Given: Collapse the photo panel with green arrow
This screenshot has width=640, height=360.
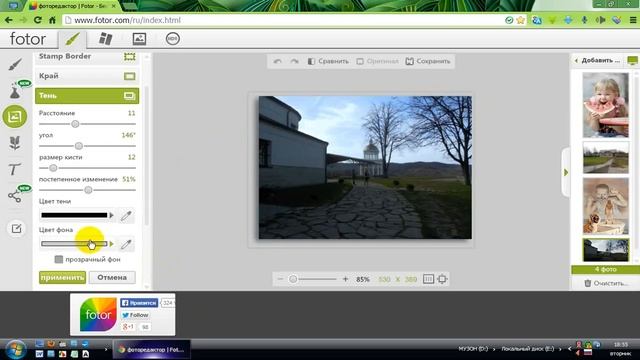Looking at the screenshot, I should [x=566, y=173].
